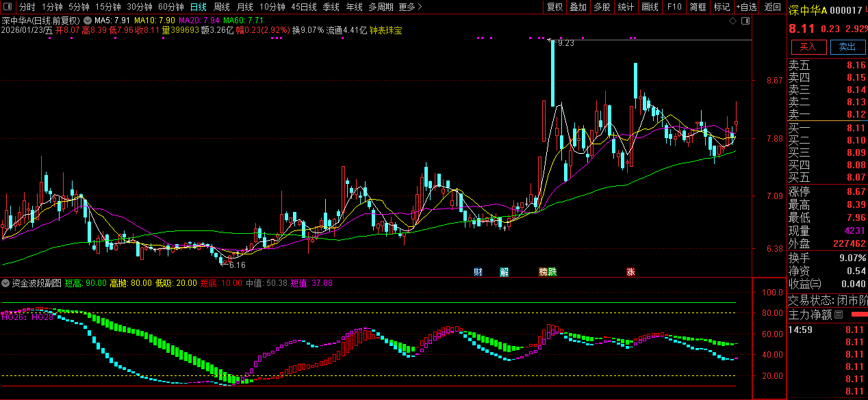Select the 60分钟 period tab
The width and height of the screenshot is (868, 400).
170,7
